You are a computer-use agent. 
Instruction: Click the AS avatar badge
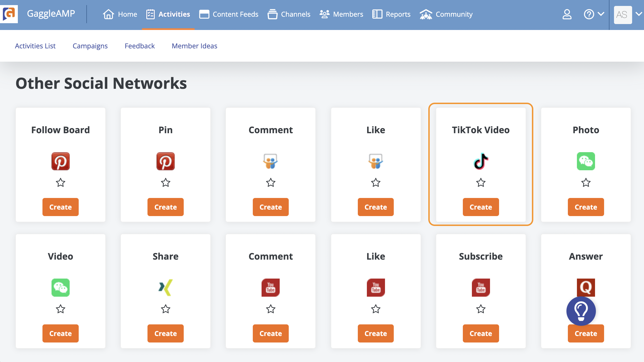(622, 15)
